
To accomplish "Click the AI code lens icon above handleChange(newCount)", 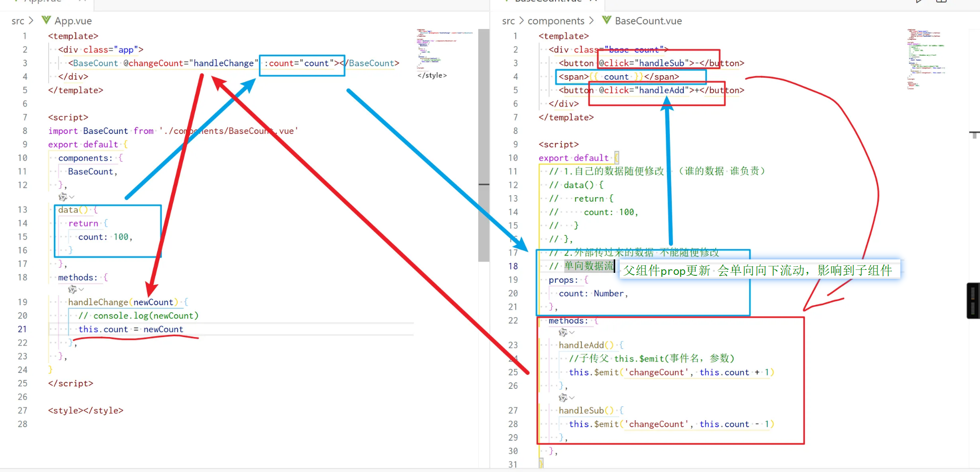I will 73,289.
